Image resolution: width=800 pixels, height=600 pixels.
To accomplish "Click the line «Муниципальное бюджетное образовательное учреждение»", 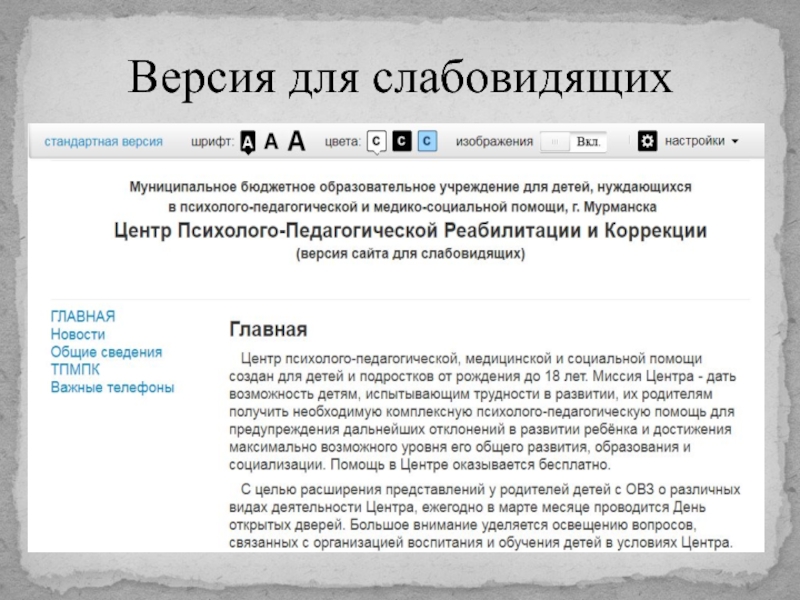I will (x=410, y=187).
